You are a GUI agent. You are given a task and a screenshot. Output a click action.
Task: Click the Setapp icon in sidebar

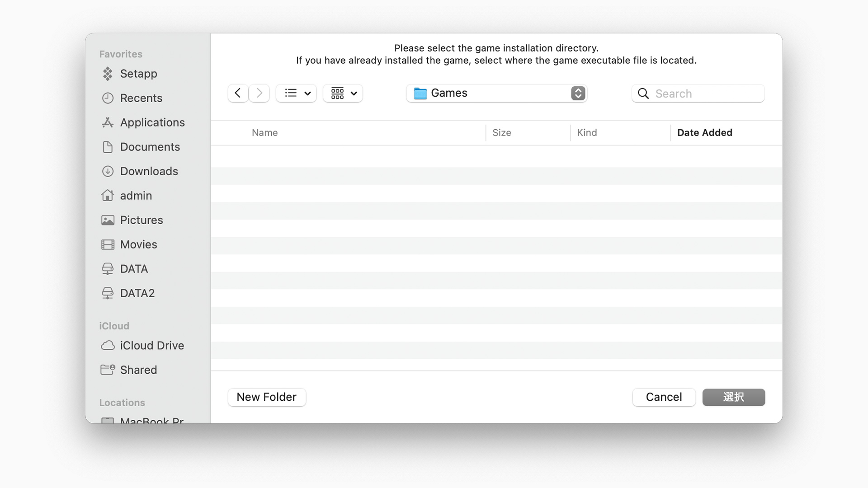108,74
